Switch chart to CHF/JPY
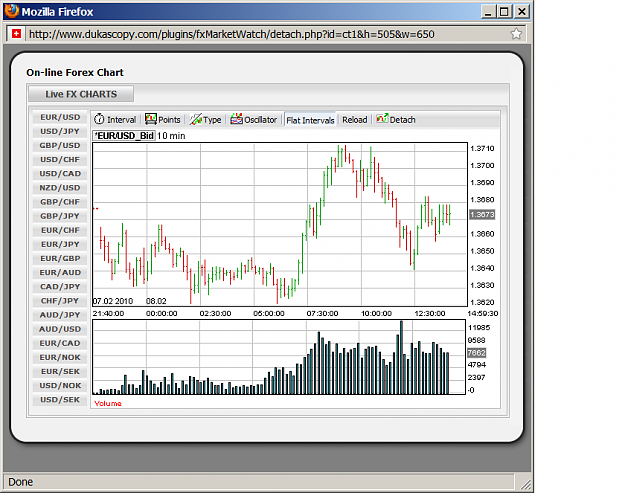 [x=60, y=301]
